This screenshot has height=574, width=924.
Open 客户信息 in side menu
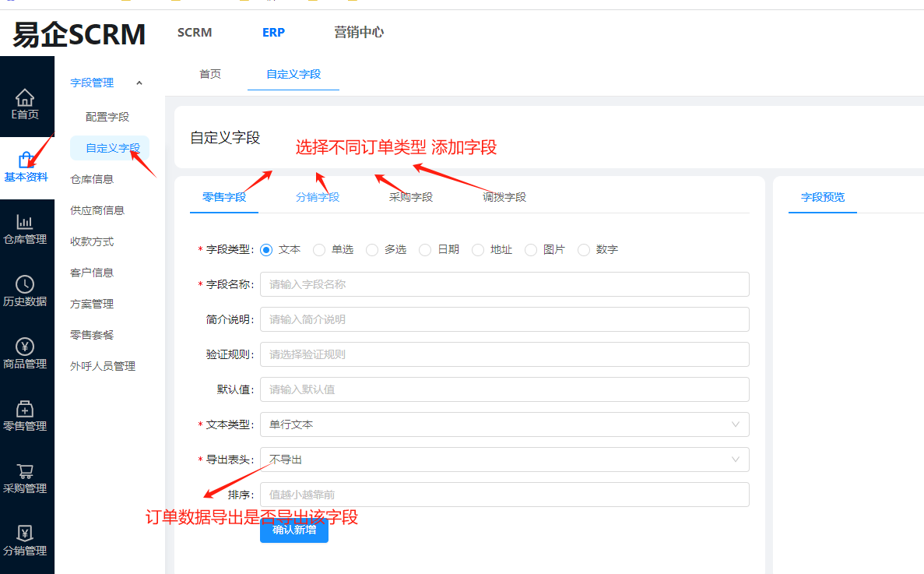[x=92, y=273]
